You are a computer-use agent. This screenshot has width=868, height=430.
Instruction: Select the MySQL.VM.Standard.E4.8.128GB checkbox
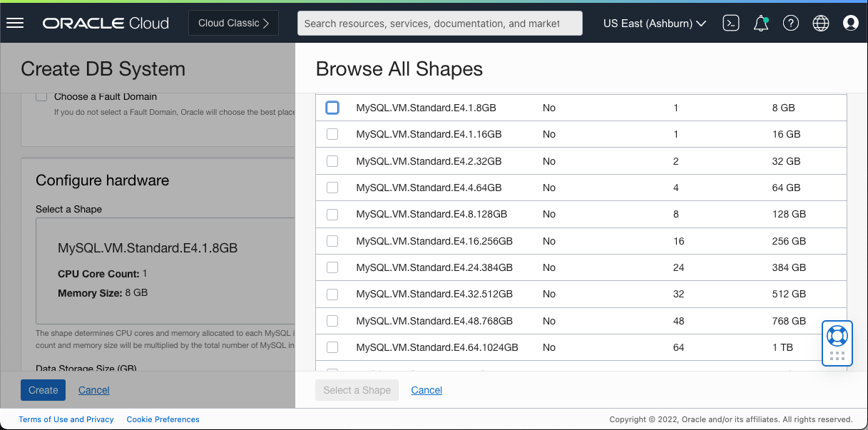tap(332, 214)
